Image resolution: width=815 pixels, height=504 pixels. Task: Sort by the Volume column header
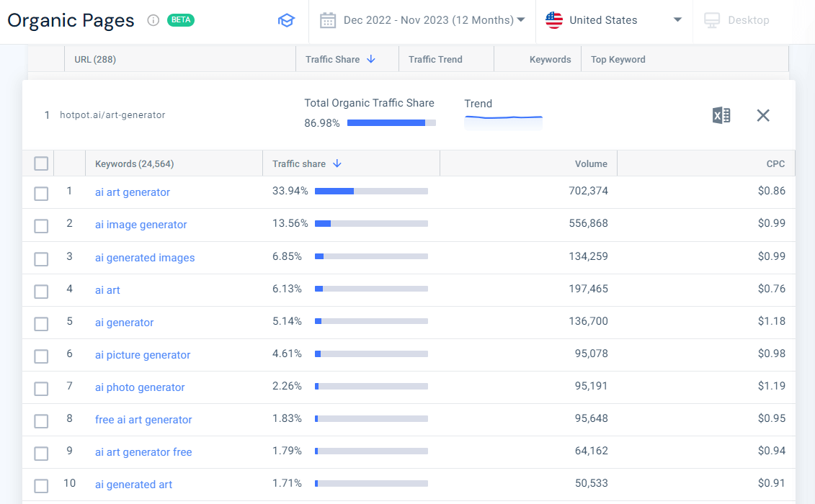tap(591, 164)
